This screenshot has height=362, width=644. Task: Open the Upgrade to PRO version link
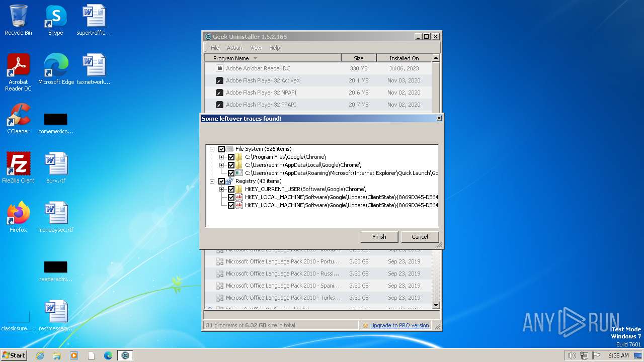399,325
